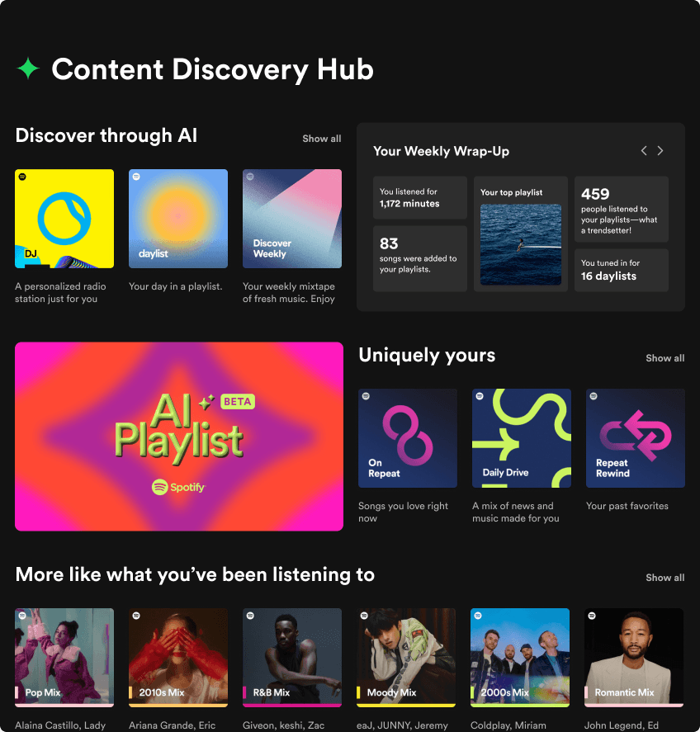
Task: Open the daylist playlist cover
Action: [178, 219]
